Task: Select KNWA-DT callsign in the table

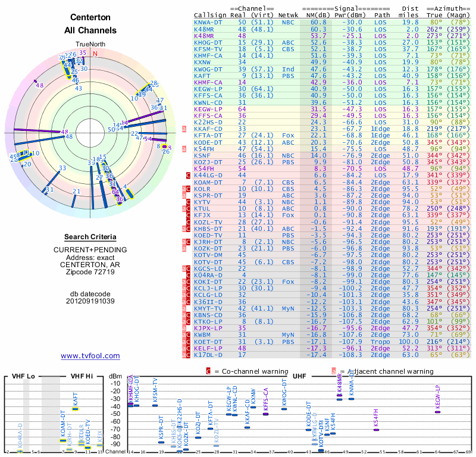Action: pyautogui.click(x=208, y=23)
